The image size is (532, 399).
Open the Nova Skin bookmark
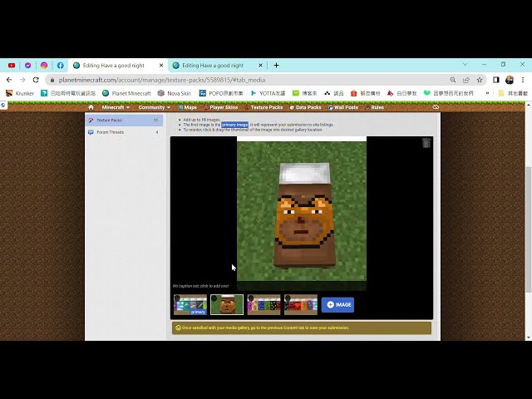coord(175,93)
